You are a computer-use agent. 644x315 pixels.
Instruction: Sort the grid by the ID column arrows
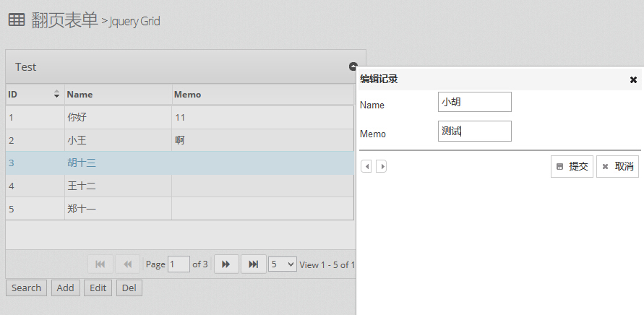pyautogui.click(x=56, y=94)
